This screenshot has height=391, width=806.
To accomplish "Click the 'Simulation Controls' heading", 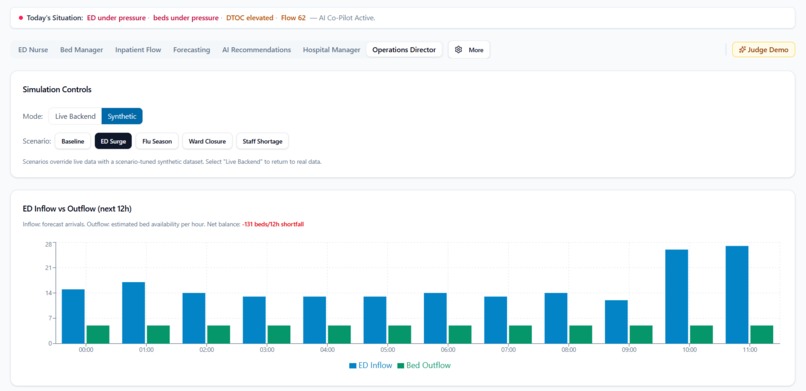I will click(57, 89).
